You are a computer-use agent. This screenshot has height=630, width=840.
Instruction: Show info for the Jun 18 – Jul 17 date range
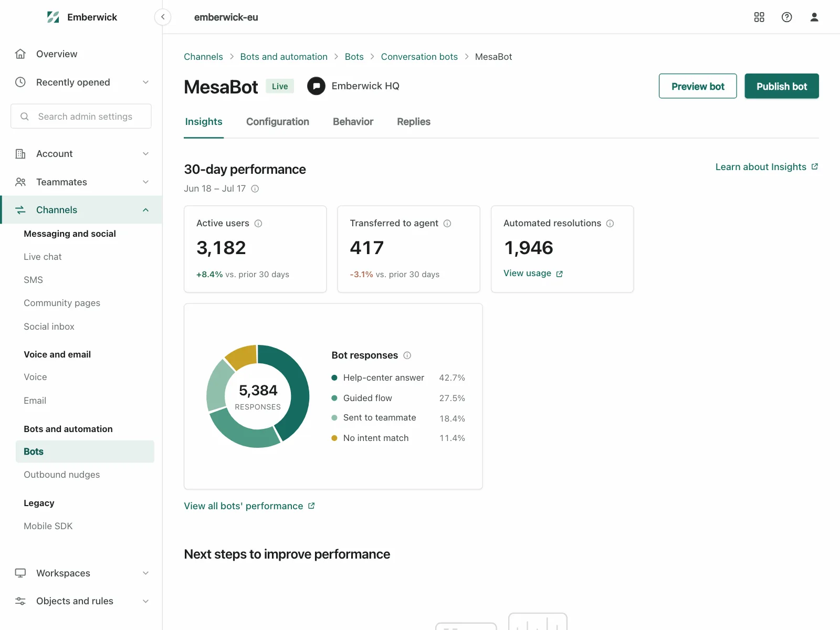(255, 189)
